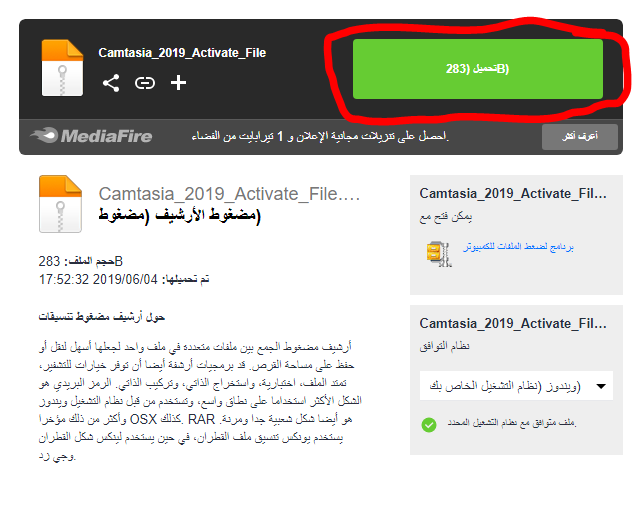The width and height of the screenshot is (639, 514).
Task: Click the green compatibility checkmark icon
Action: point(429,425)
